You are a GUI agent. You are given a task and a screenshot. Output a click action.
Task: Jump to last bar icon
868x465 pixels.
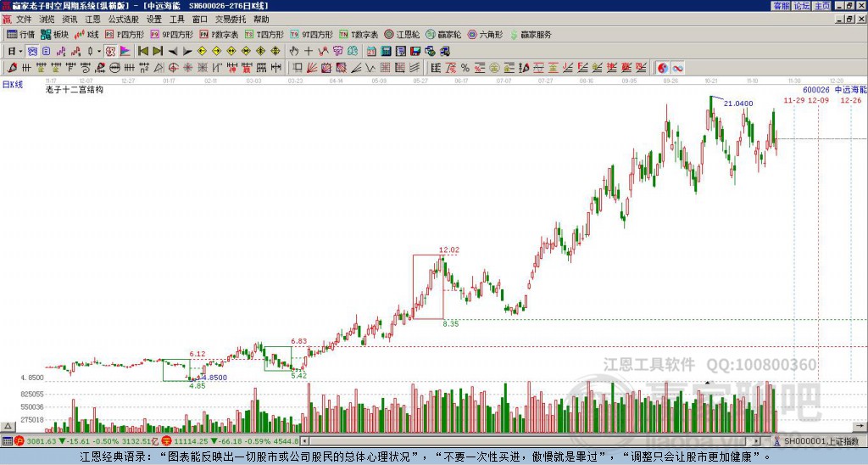158,52
